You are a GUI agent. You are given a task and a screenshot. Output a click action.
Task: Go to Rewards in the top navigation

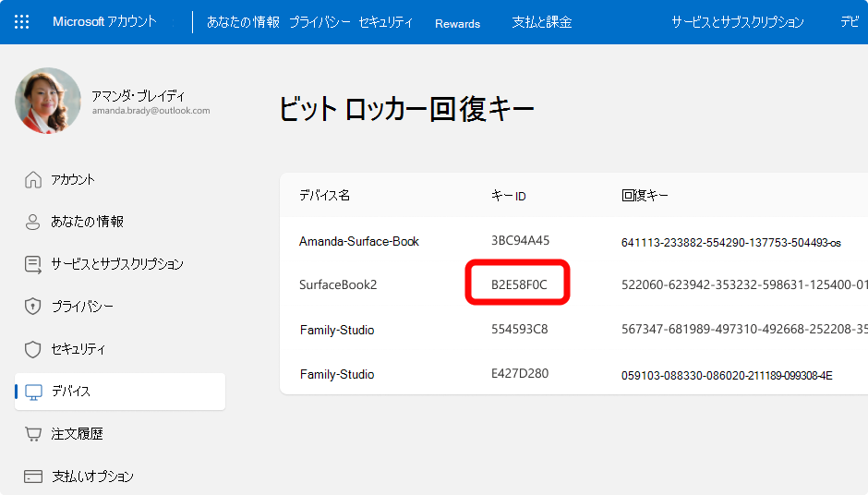(457, 24)
